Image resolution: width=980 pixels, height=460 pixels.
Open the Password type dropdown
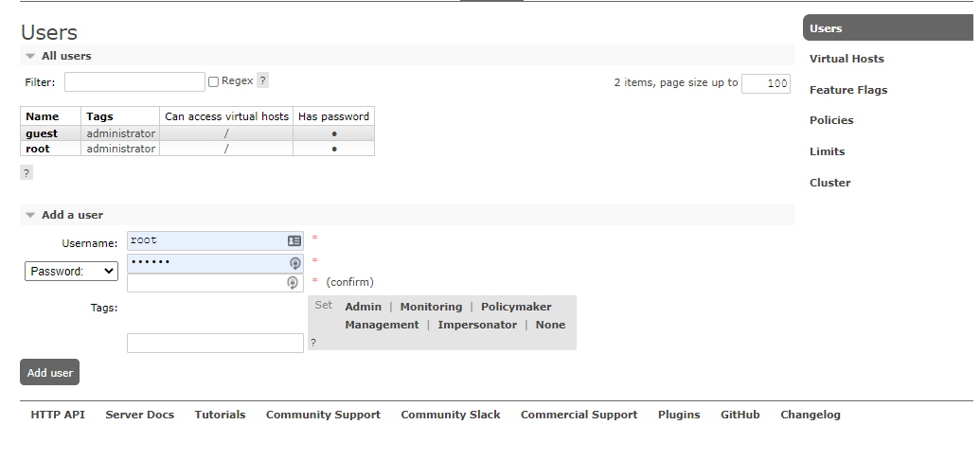pos(71,272)
